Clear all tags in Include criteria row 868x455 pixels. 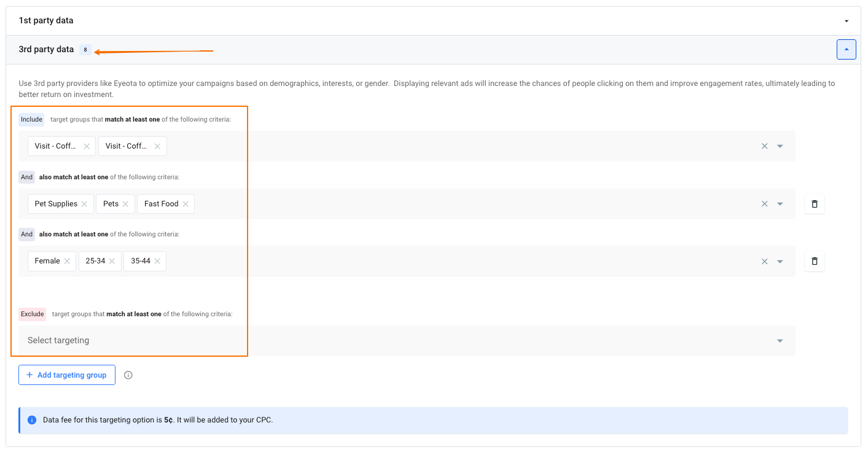point(764,146)
